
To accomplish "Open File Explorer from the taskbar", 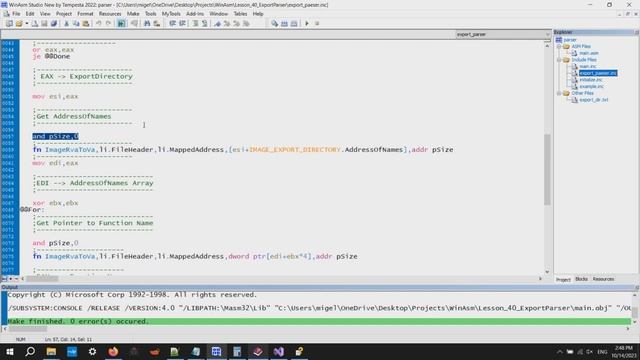I will [51, 351].
